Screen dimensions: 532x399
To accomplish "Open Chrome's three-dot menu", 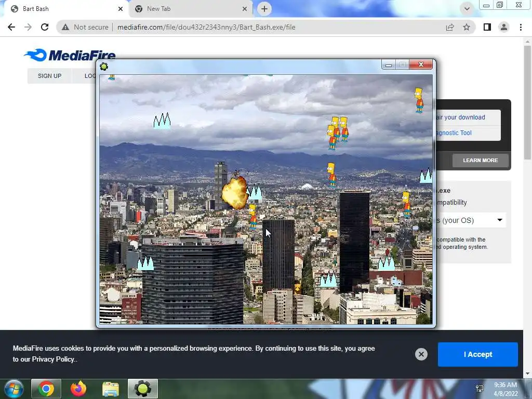I will [x=521, y=27].
